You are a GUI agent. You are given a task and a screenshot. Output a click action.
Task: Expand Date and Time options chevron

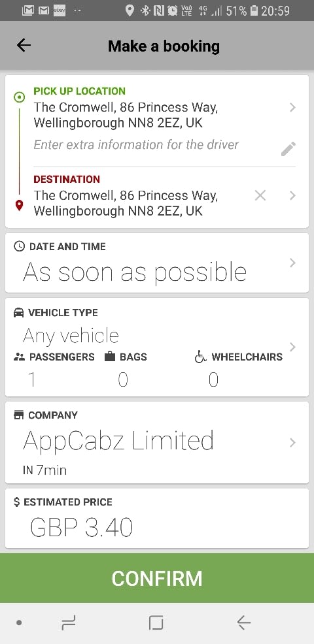click(x=292, y=263)
